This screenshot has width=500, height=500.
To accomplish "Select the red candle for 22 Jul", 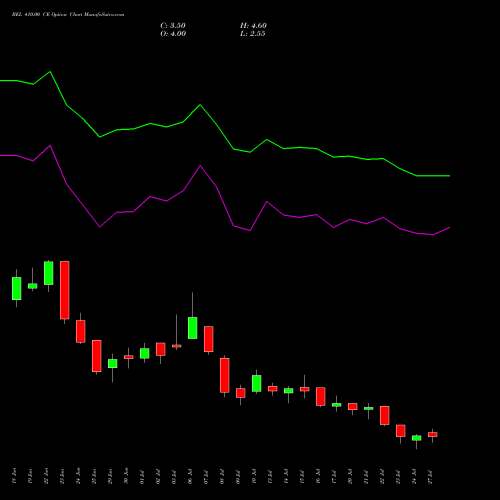I will (385, 415).
